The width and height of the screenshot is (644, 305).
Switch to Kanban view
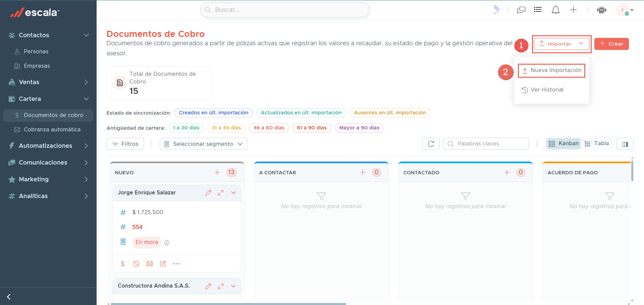point(563,143)
